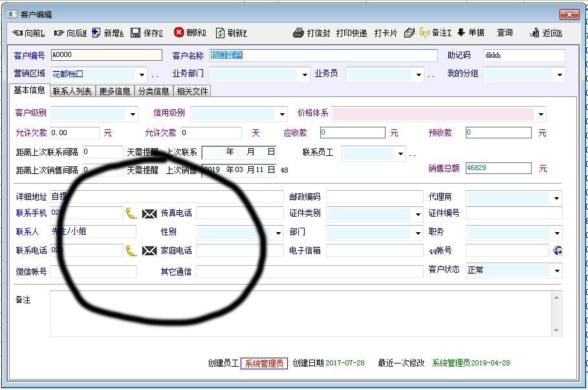Open the 相关文件 tab
Screen dimensions: 588x390
click(x=192, y=92)
